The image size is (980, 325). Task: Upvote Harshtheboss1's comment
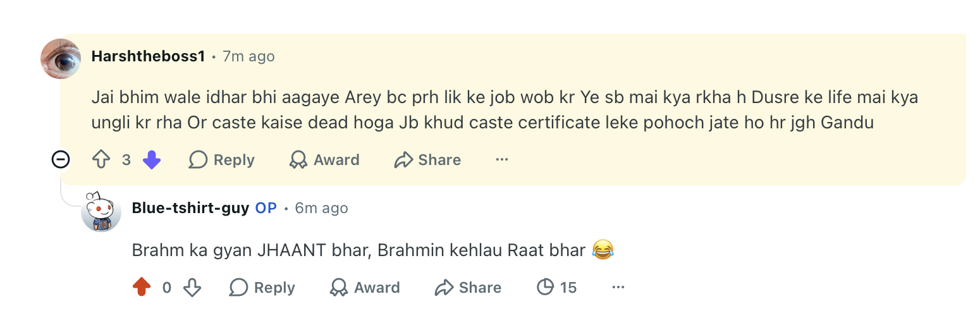[101, 160]
